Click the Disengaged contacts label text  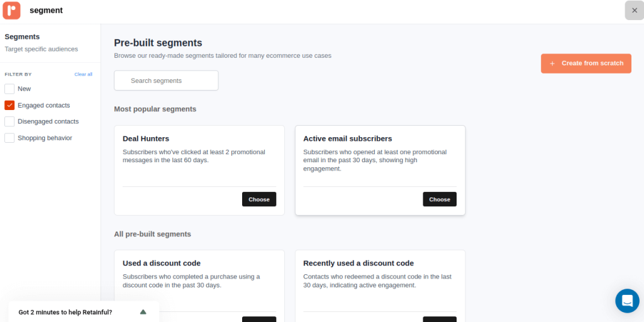click(x=48, y=121)
